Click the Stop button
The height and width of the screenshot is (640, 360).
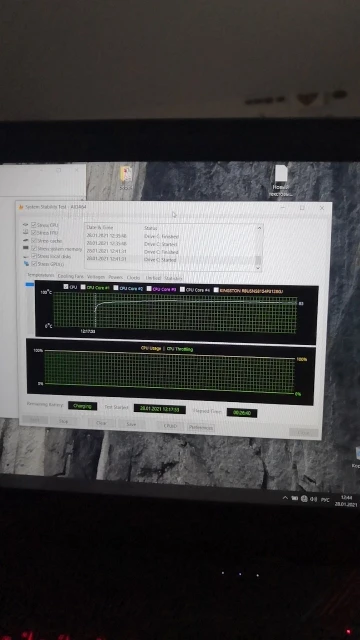point(63,421)
